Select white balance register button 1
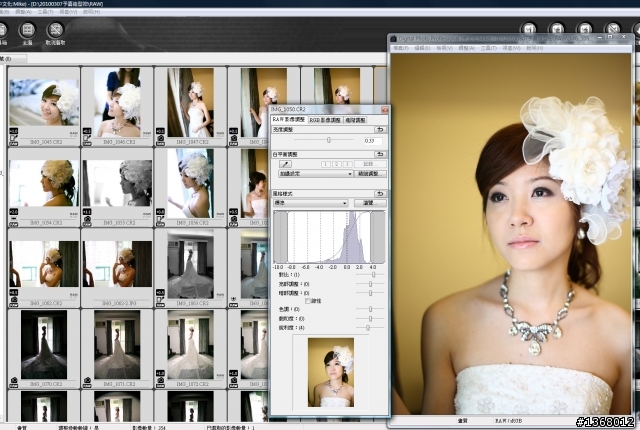The image size is (640, 430). pos(326,164)
